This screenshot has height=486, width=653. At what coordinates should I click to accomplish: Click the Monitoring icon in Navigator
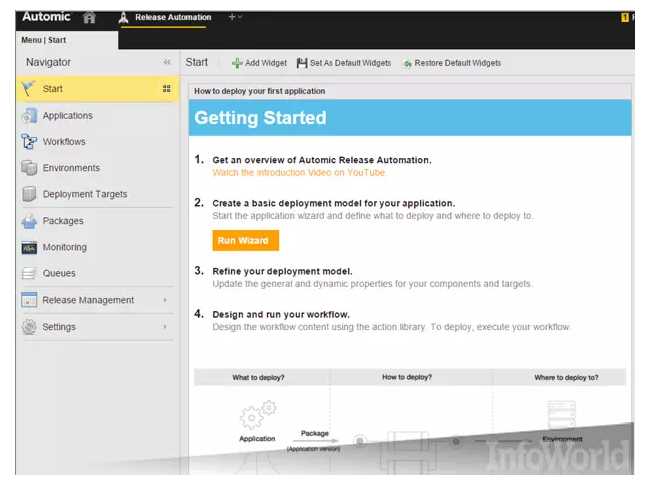pyautogui.click(x=29, y=247)
